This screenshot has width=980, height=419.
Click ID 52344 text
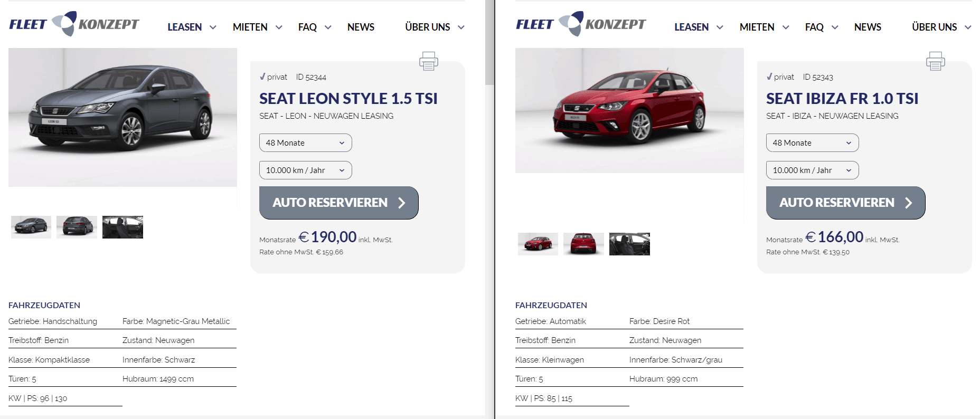click(x=311, y=77)
